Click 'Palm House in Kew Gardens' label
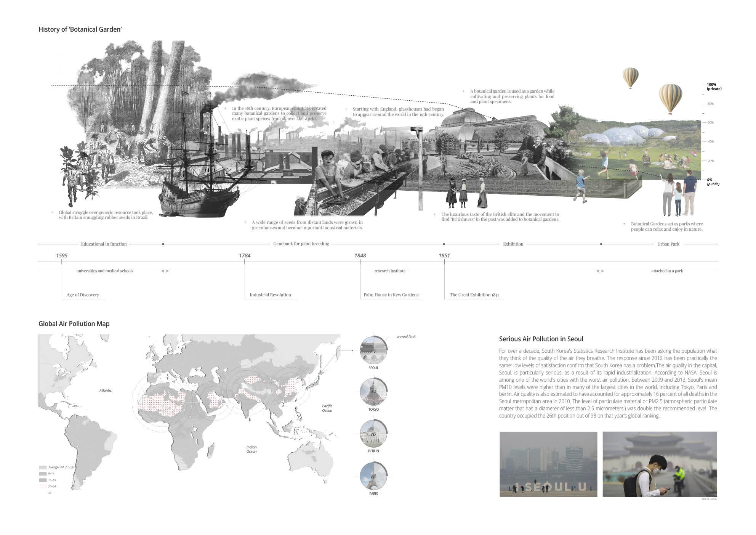 391,295
